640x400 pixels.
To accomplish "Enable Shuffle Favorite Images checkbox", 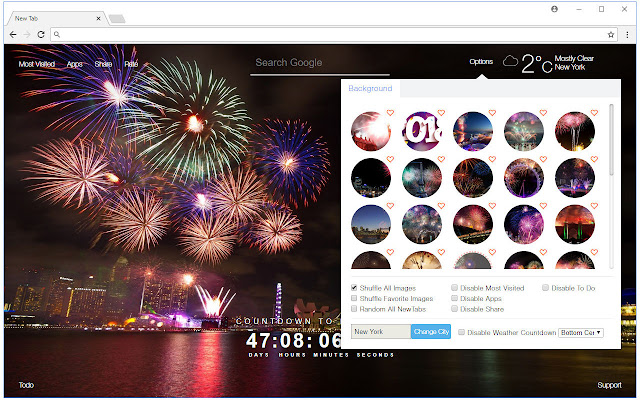I will 354,298.
